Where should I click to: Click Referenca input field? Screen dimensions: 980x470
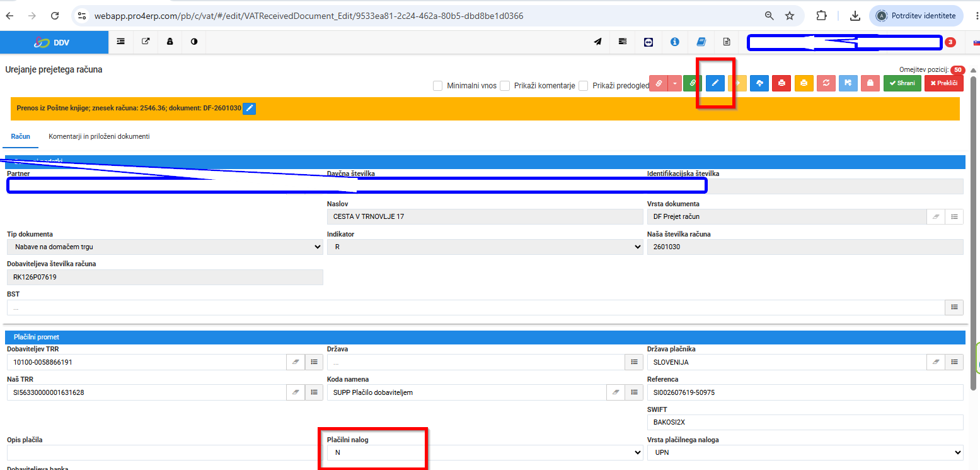pos(805,392)
